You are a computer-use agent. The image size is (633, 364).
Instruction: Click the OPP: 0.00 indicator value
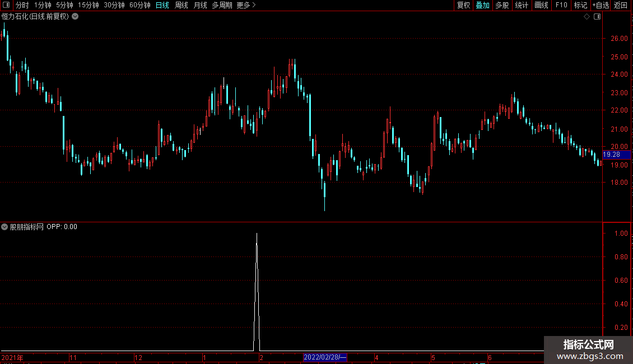(x=62, y=227)
